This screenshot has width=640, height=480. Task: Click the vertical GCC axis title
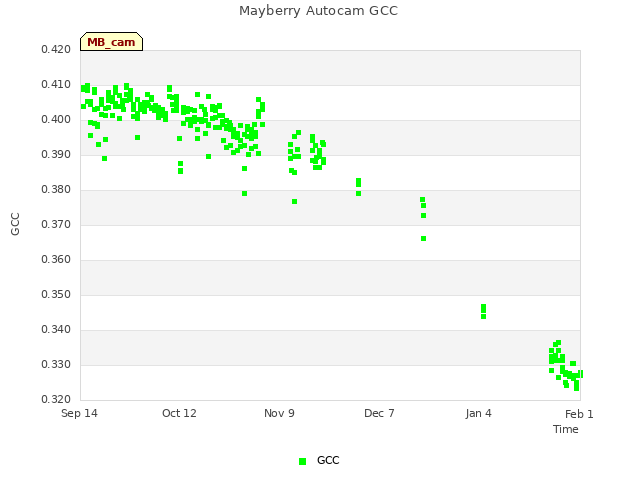pos(15,224)
